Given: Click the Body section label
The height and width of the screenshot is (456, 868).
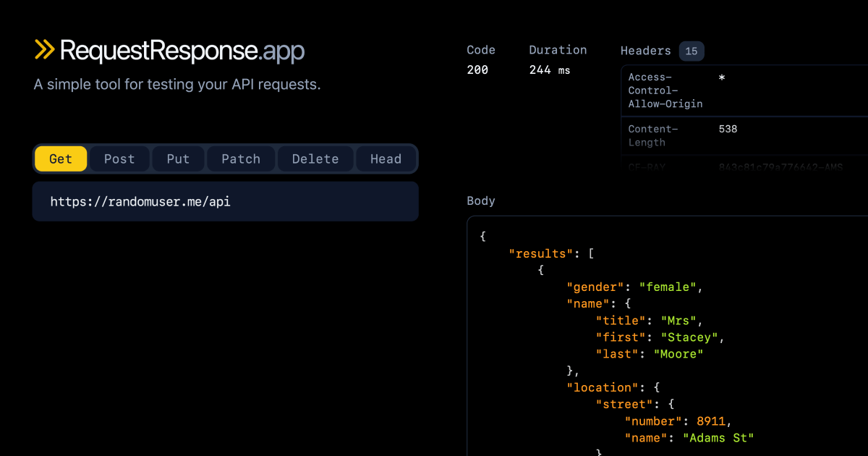Looking at the screenshot, I should [x=481, y=200].
